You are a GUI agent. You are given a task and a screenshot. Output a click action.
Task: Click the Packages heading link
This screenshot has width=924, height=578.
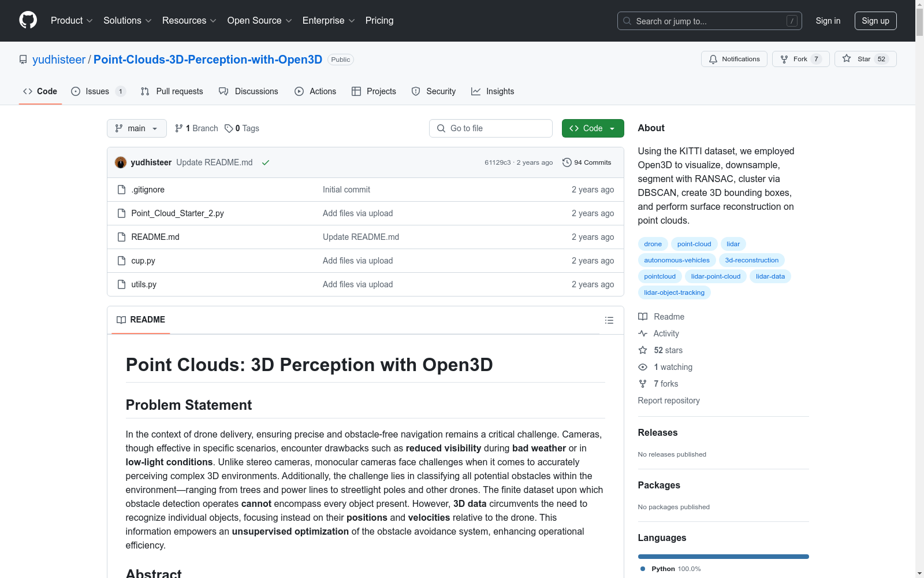(x=659, y=485)
